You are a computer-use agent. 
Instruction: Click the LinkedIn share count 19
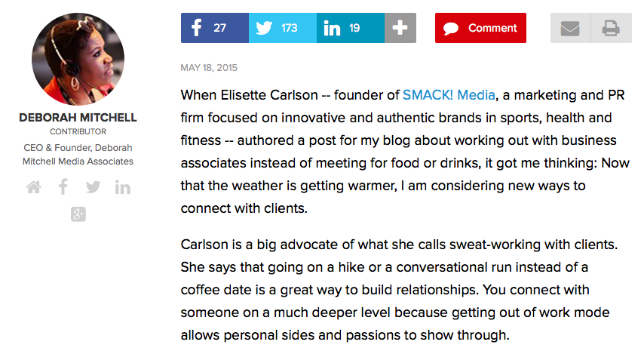tap(354, 28)
